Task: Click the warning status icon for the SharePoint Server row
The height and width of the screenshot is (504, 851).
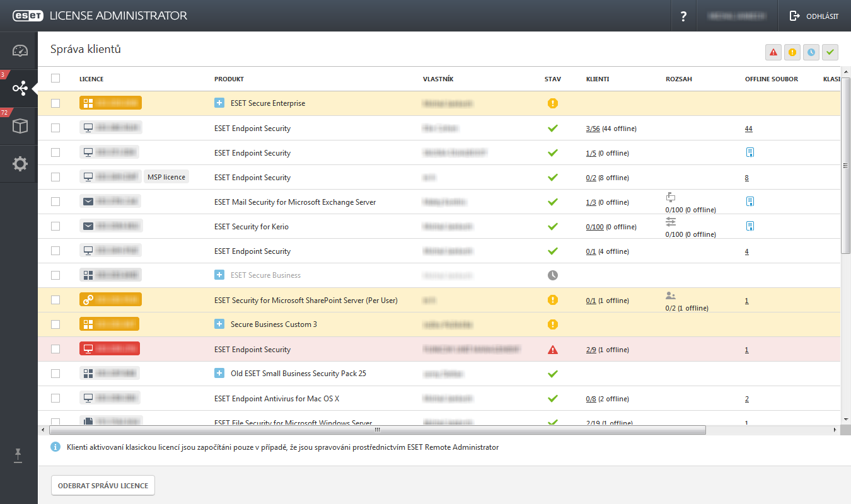Action: click(x=553, y=300)
